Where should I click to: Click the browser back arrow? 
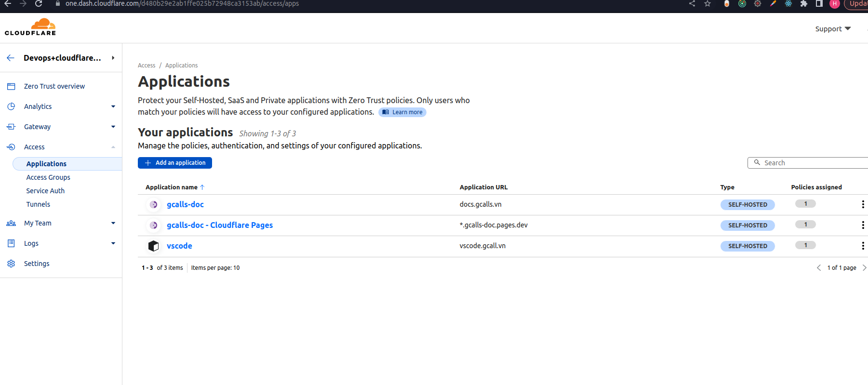click(x=8, y=4)
